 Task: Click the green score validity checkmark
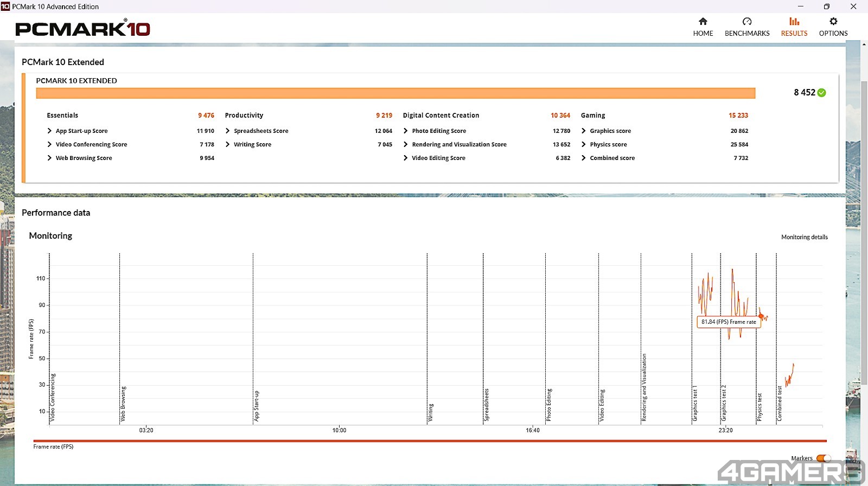tap(822, 93)
